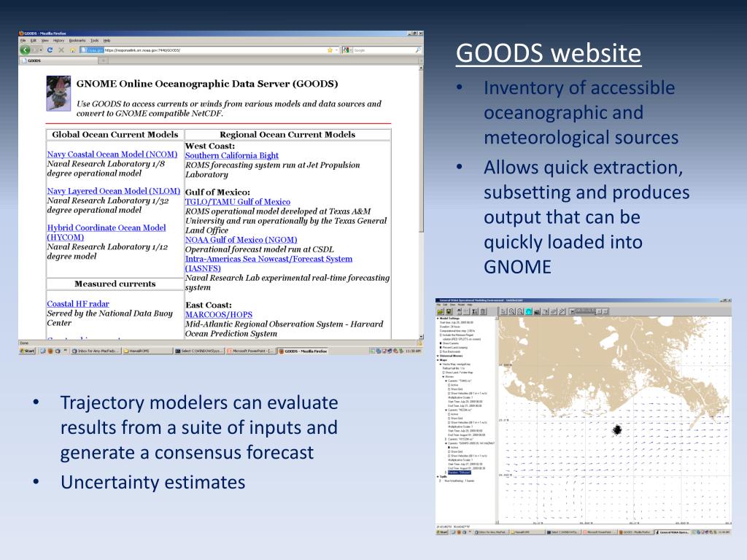This screenshot has height=560, width=747.
Task: Click the GNOME gnome mascot image
Action: (58, 93)
